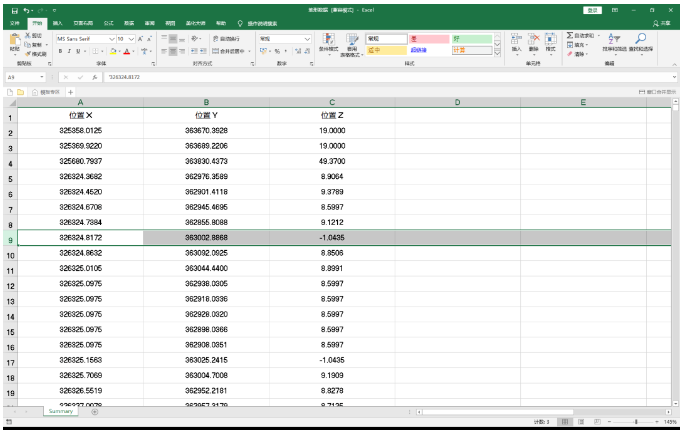
Task: Align cell text right
Action: (x=182, y=51)
